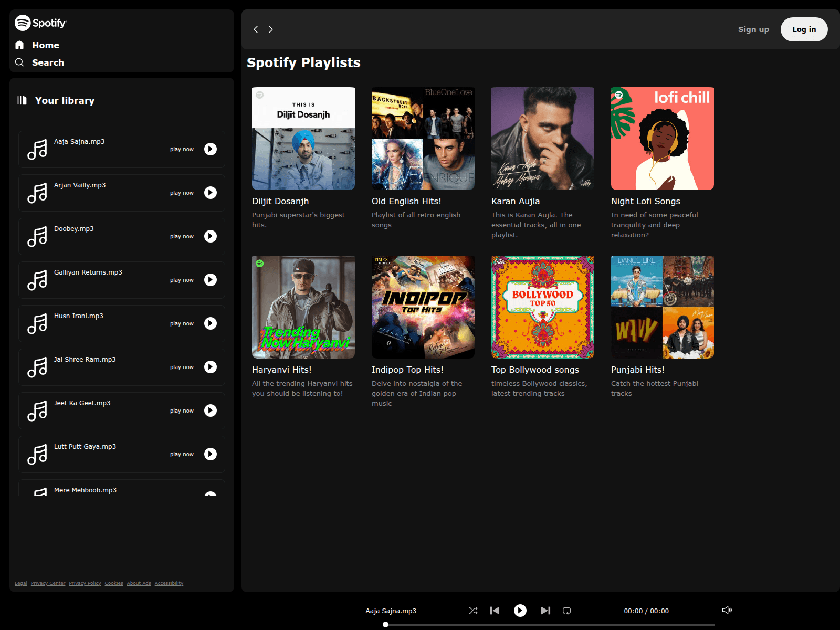Viewport: 840px width, 630px height.
Task: Play Aaja Sajna.mp3 from library
Action: (x=211, y=149)
